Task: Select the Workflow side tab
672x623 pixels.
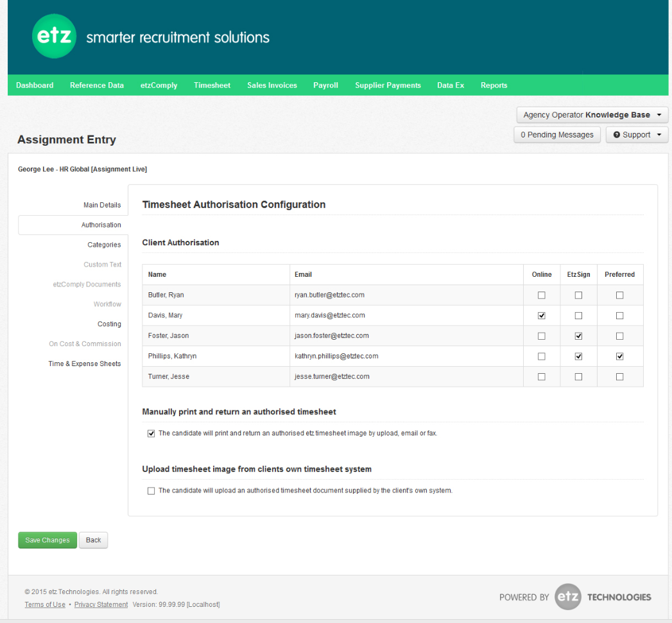Action: (x=108, y=304)
